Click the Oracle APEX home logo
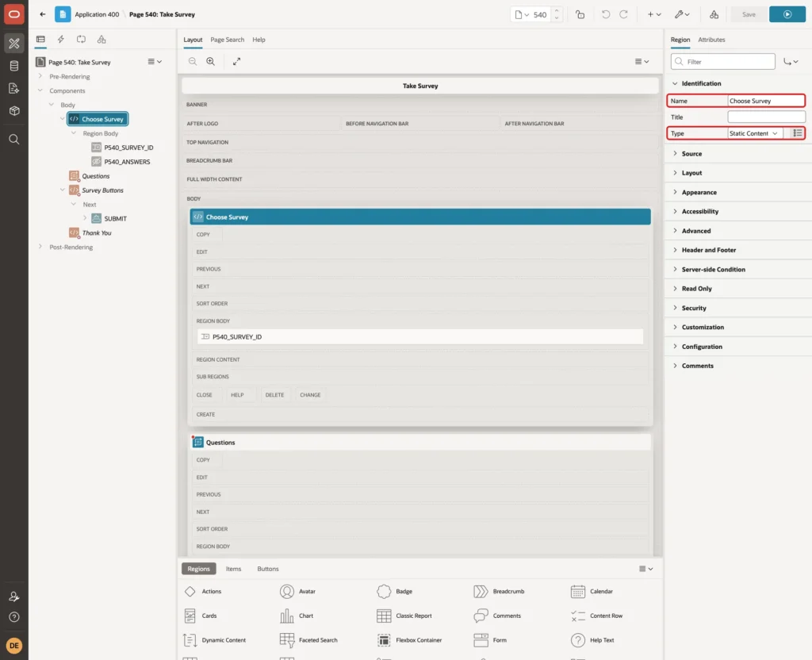Viewport: 812px width, 660px height. point(14,14)
